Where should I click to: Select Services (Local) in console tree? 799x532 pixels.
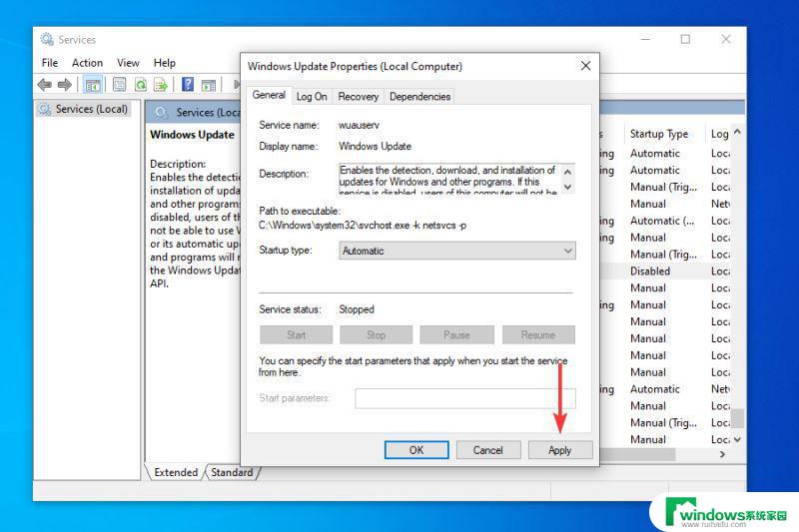(84, 109)
